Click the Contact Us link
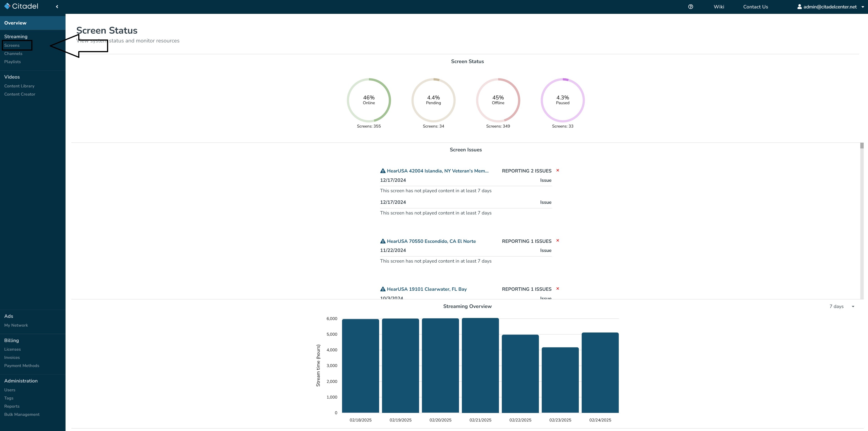 coord(756,7)
